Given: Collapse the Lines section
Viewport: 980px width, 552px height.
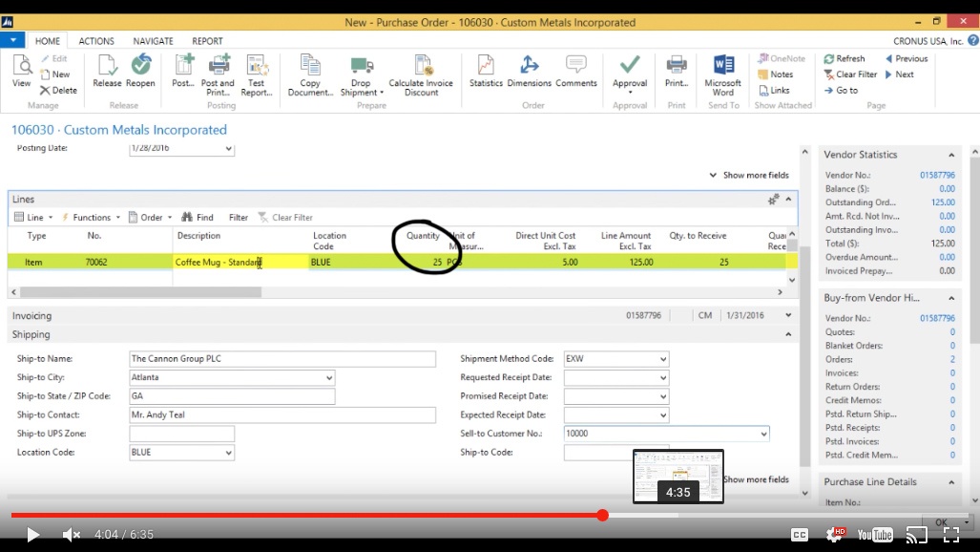Looking at the screenshot, I should click(789, 199).
